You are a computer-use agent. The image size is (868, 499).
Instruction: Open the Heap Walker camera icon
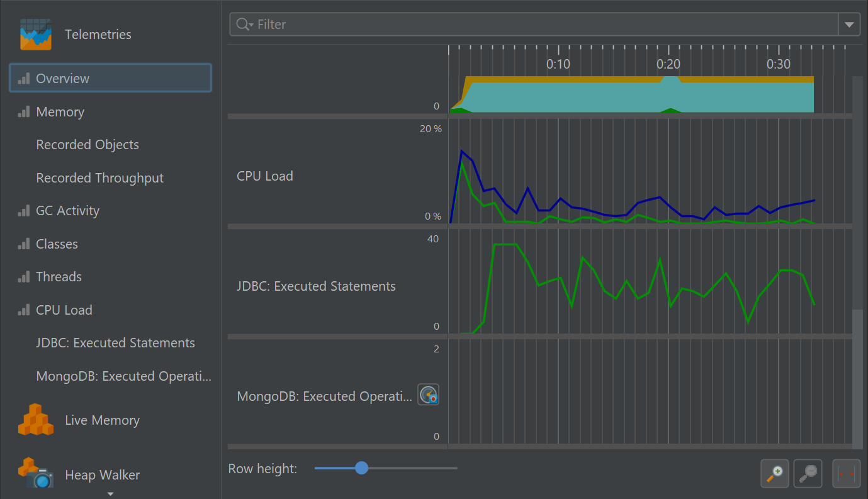(x=35, y=474)
